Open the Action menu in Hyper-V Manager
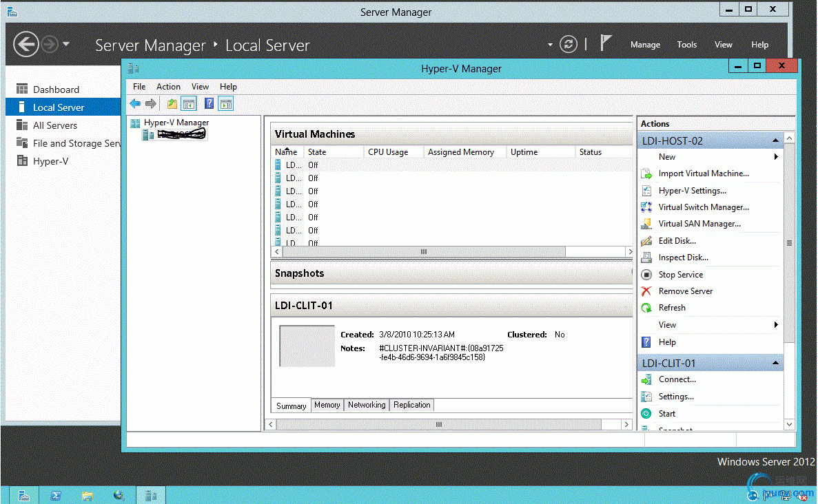Viewport: 818px width, 504px height. point(168,87)
